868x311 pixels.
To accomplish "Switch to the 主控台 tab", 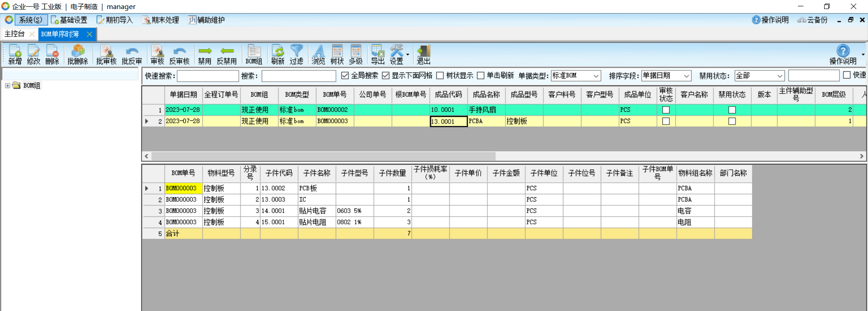I will [x=14, y=34].
